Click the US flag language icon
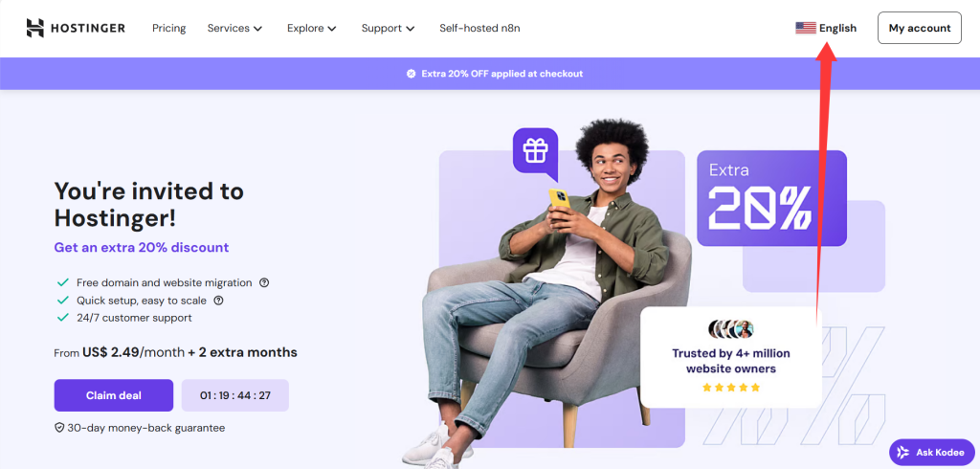980x469 pixels. tap(806, 28)
